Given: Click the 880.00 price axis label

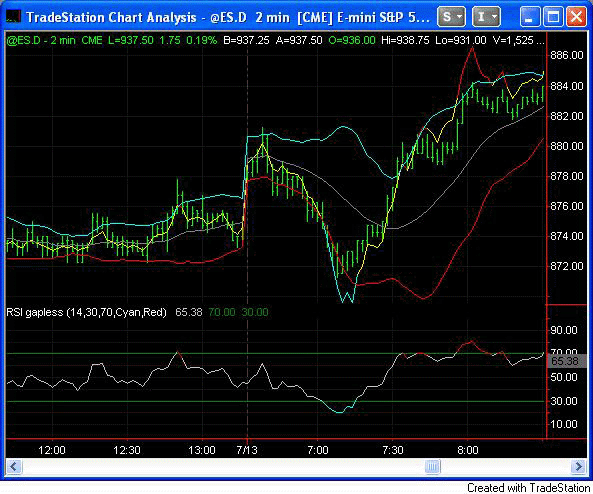Looking at the screenshot, I should tap(567, 146).
